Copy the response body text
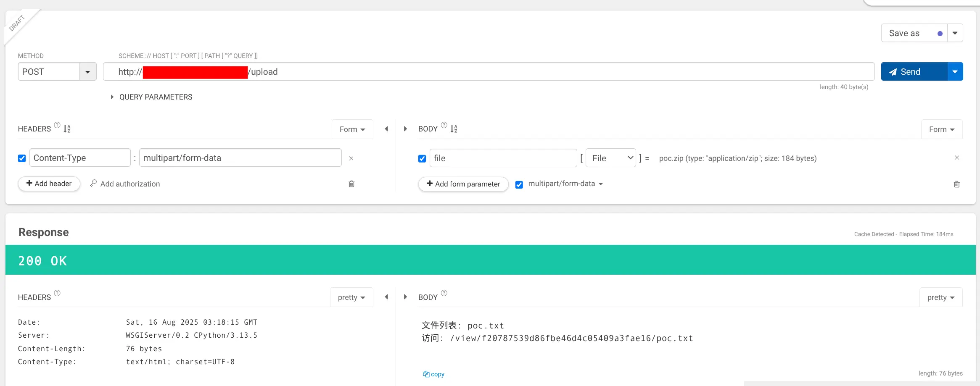 433,374
